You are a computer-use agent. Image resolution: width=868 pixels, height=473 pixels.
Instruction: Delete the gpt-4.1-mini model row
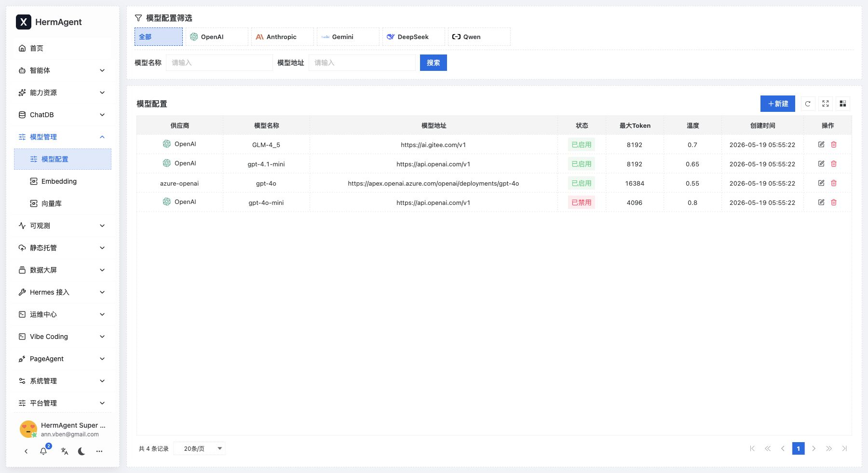click(x=834, y=164)
